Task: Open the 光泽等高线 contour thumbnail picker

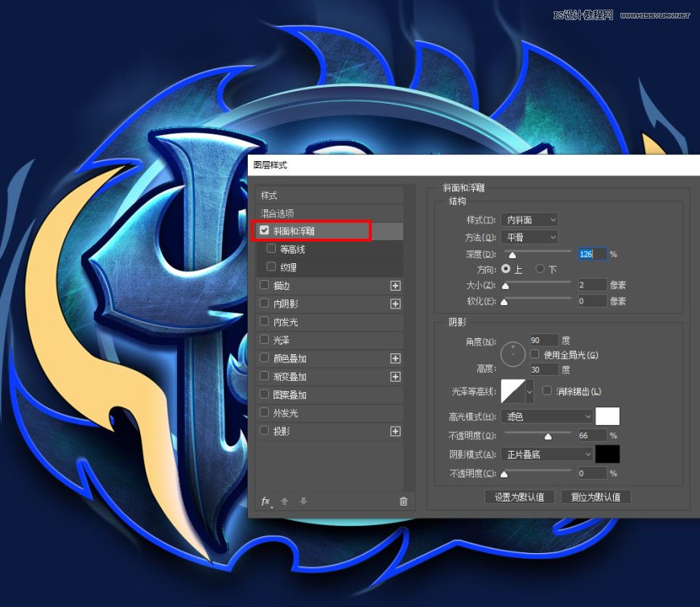Action: click(x=515, y=391)
